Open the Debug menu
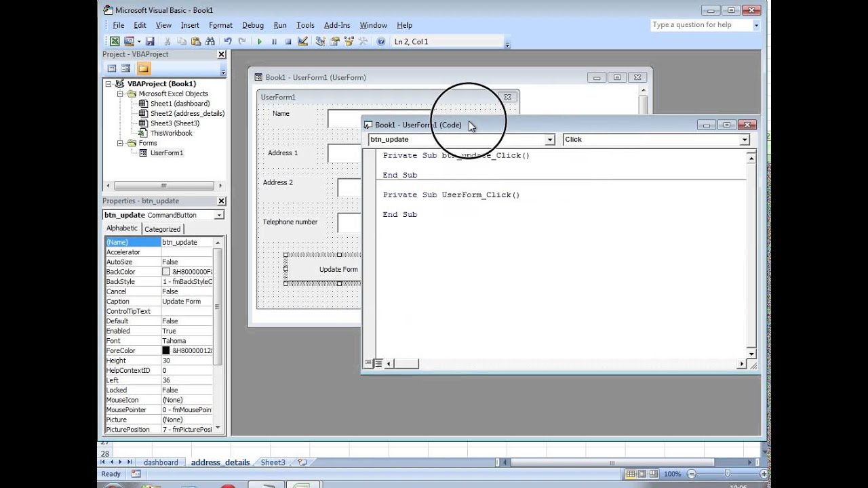Image resolution: width=868 pixels, height=488 pixels. point(253,25)
